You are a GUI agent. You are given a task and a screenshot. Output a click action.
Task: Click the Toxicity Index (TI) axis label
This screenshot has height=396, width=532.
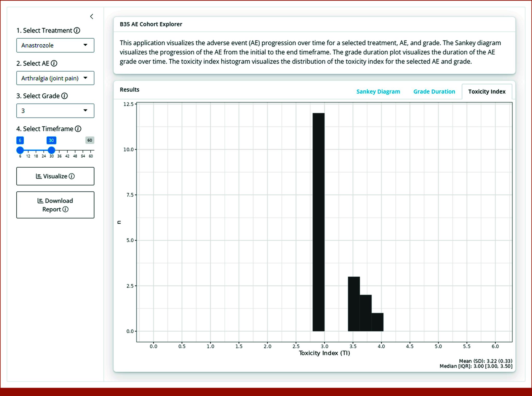click(324, 353)
